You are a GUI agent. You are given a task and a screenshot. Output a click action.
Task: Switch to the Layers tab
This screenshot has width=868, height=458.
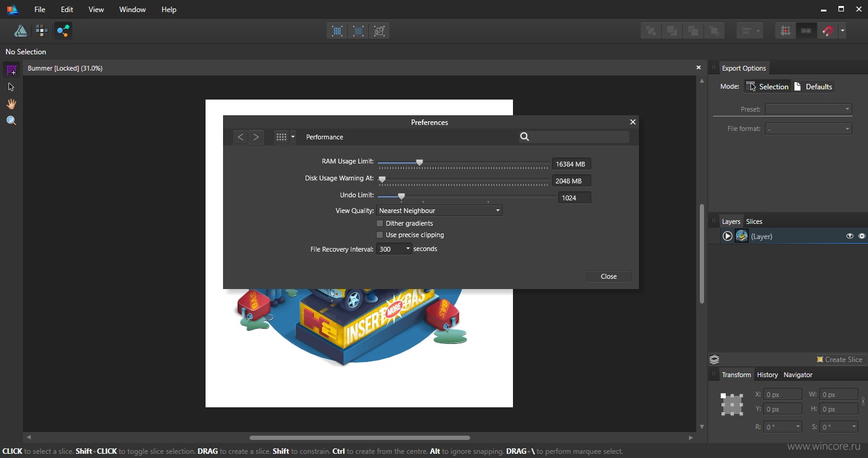(731, 221)
